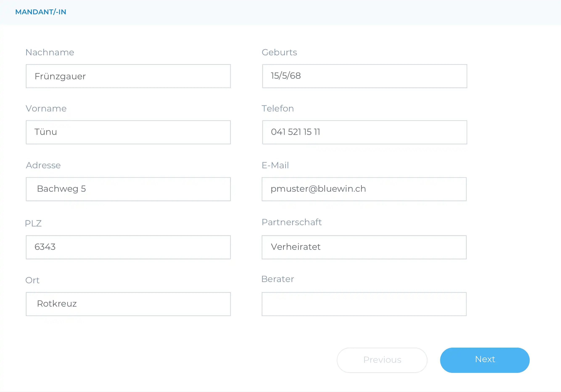Open the Partnerschaft field showing Verheiratet
This screenshot has width=561, height=392.
point(364,247)
